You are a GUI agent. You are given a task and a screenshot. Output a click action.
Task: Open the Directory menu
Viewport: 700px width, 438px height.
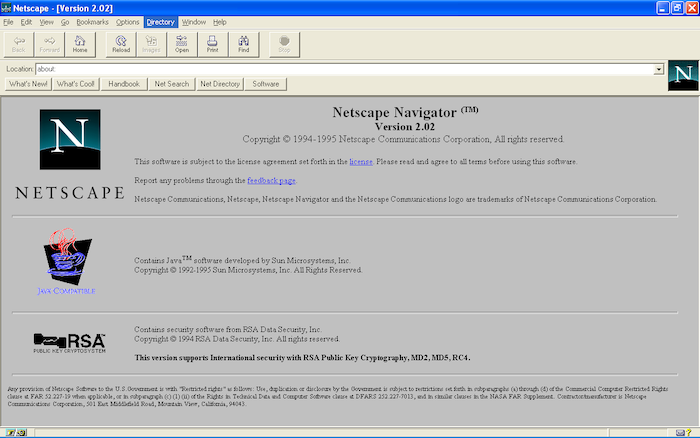(160, 22)
